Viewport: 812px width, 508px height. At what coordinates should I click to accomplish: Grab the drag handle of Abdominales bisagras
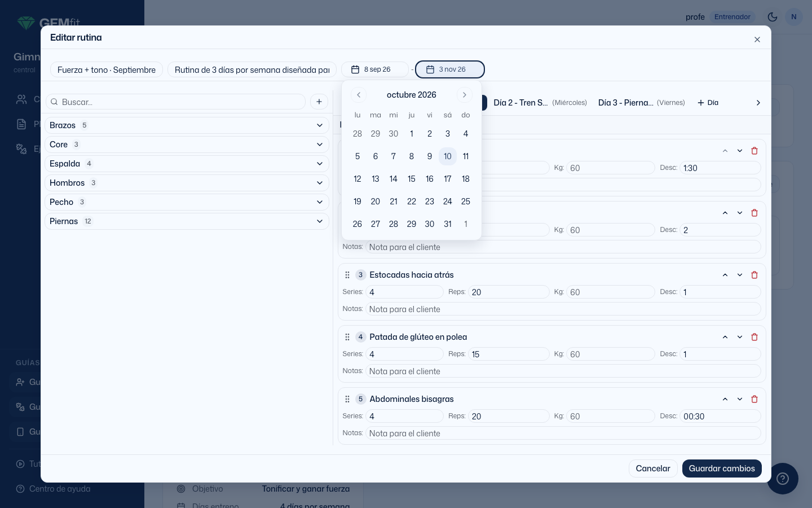[347, 399]
